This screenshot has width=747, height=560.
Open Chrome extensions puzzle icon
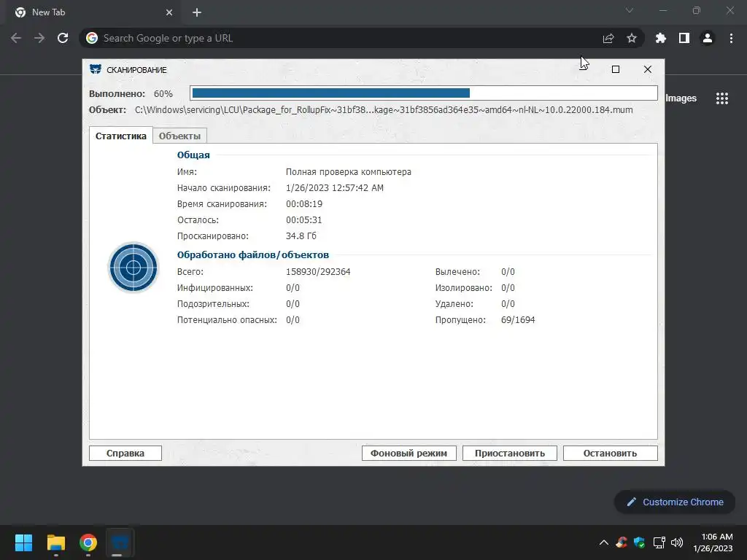click(661, 38)
